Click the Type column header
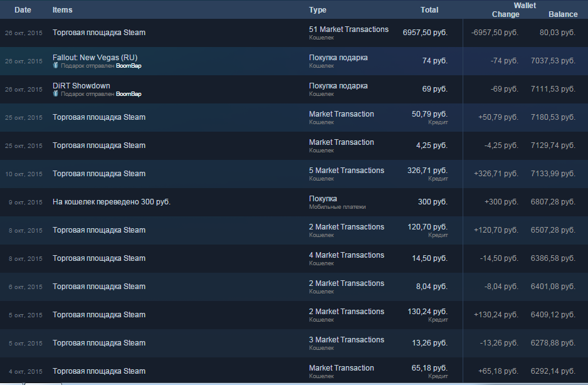 [318, 10]
